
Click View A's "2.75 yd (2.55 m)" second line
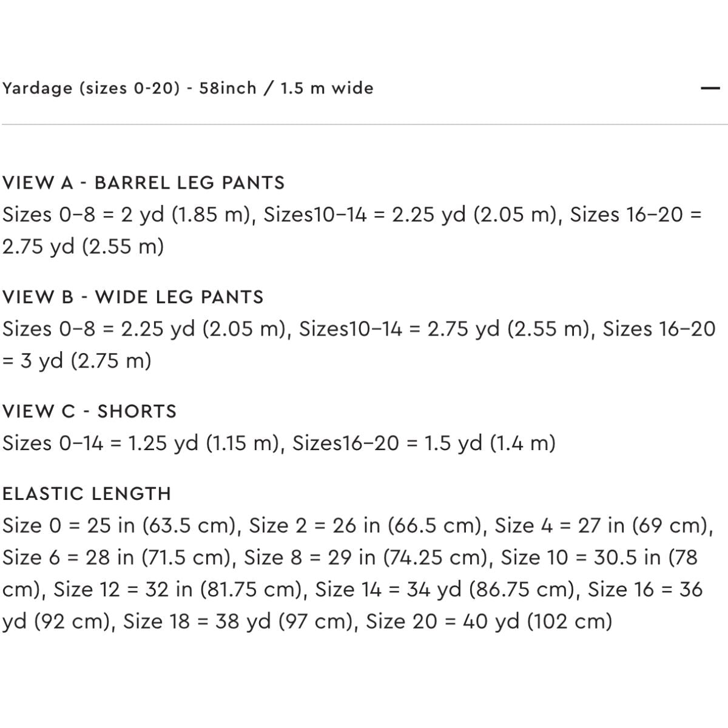pos(83,247)
